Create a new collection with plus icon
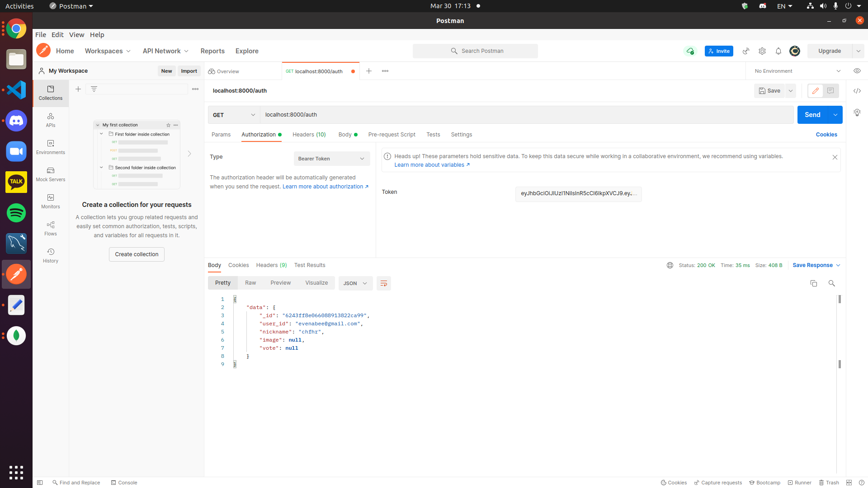The height and width of the screenshot is (488, 868). tap(78, 89)
